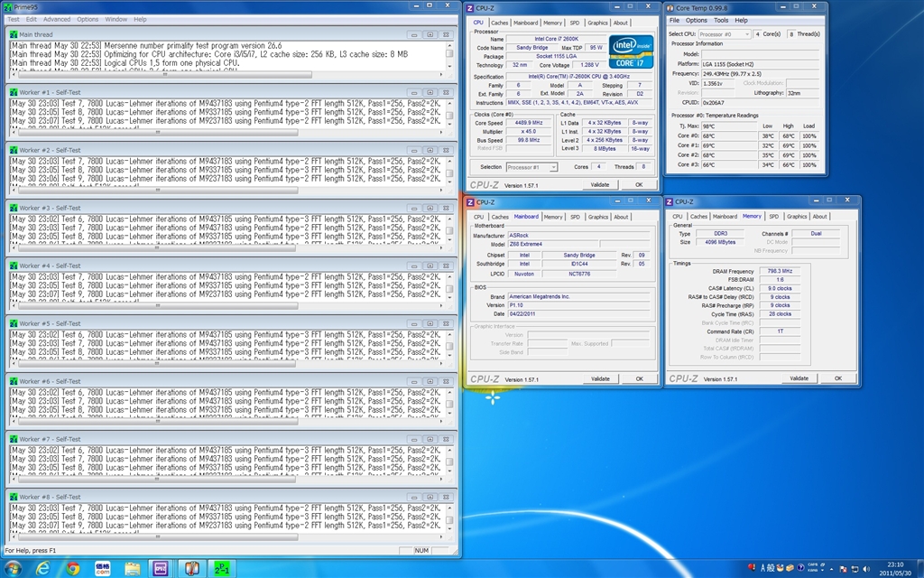Open Windows Explorer folder in taskbar
The width and height of the screenshot is (924, 578).
click(x=133, y=568)
